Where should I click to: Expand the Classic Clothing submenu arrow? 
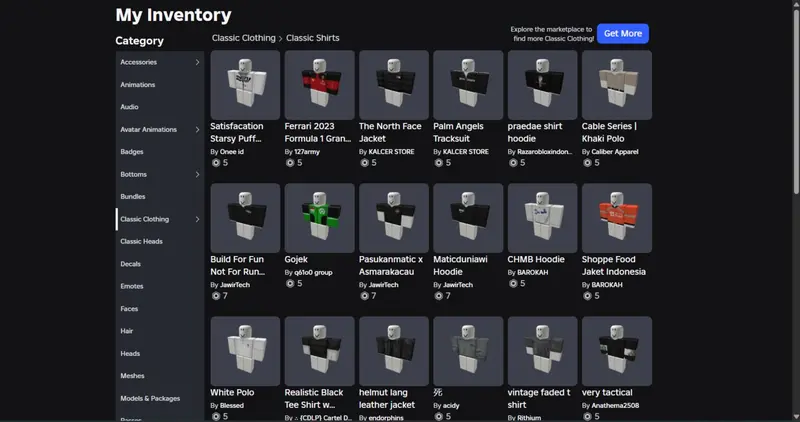(x=197, y=219)
